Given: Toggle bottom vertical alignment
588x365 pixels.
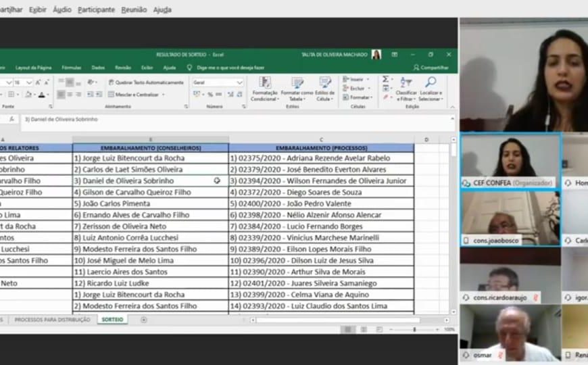Looking at the screenshot, I should (78, 82).
